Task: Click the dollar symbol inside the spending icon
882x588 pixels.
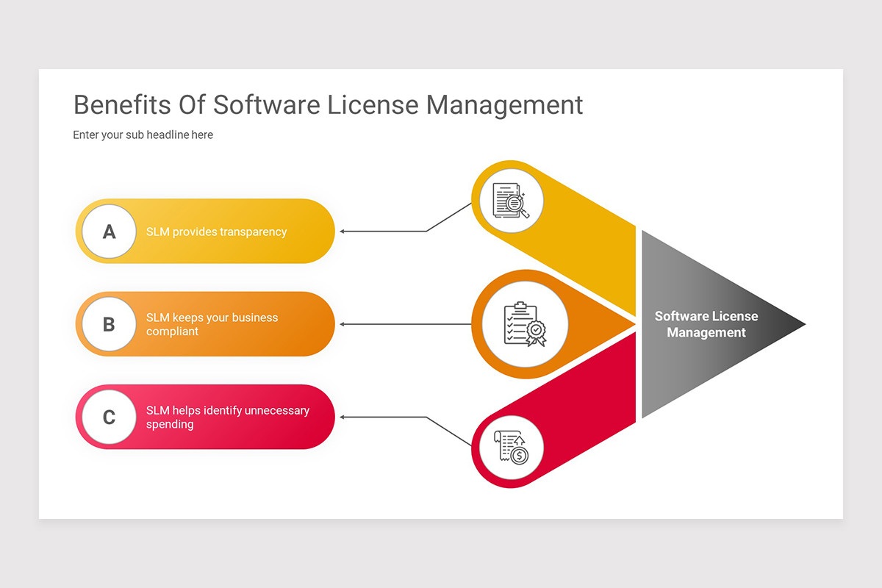Action: (x=520, y=456)
